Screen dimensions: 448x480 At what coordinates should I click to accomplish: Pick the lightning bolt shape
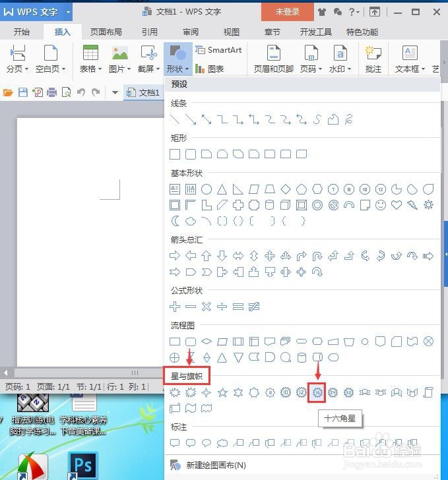coord(412,205)
